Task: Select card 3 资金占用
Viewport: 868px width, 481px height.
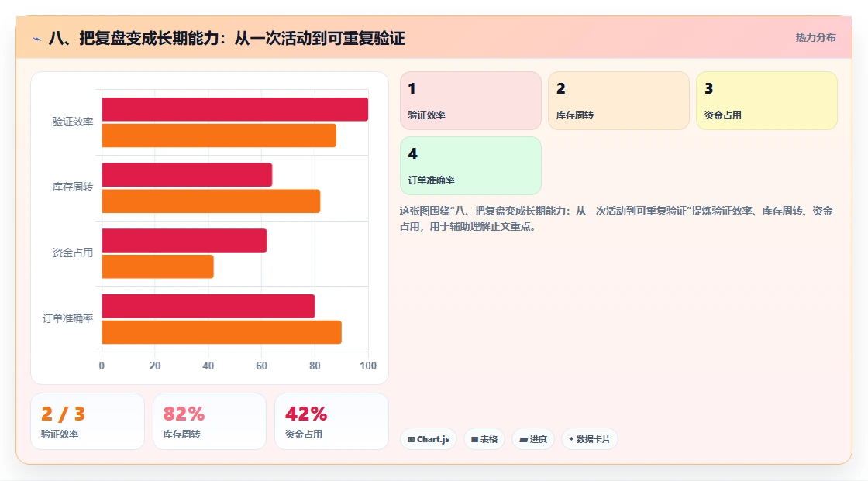Action: (x=766, y=101)
